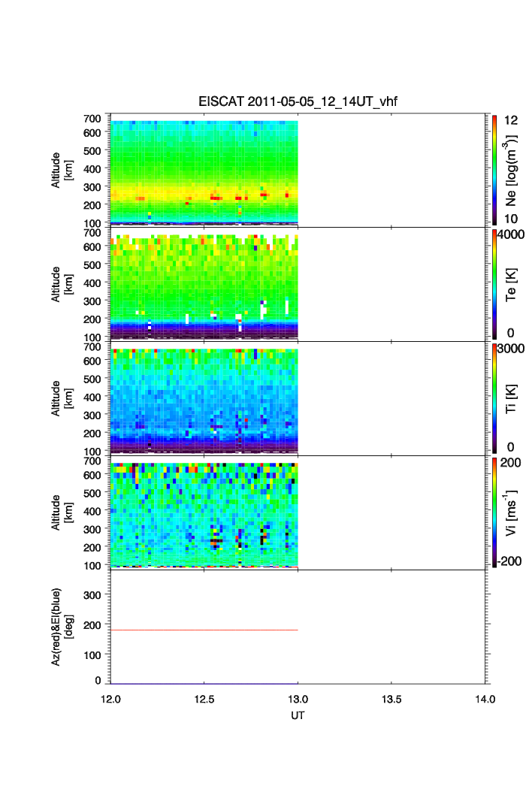Click the '700' altitude tick of the Ne panel
This screenshot has height=798, width=532.
coord(92,119)
